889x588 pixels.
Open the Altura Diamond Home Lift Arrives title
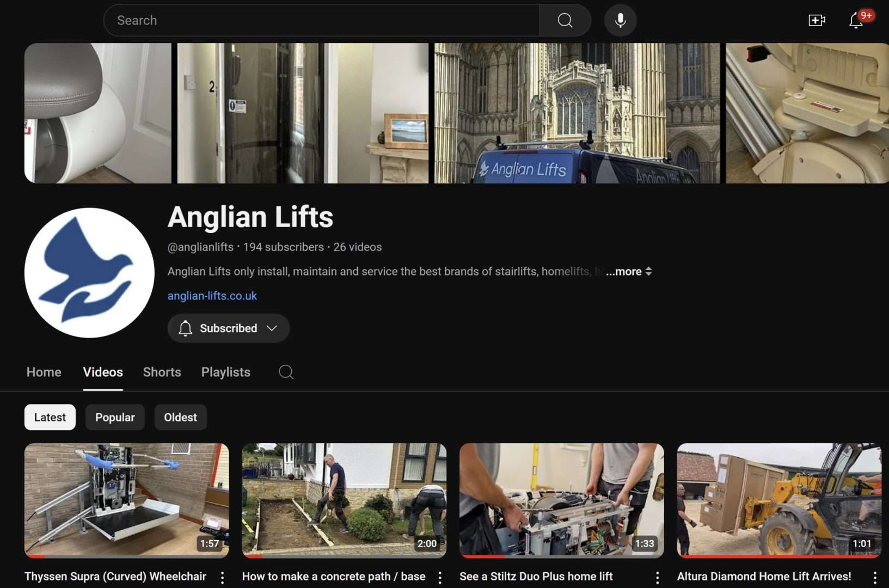click(764, 577)
